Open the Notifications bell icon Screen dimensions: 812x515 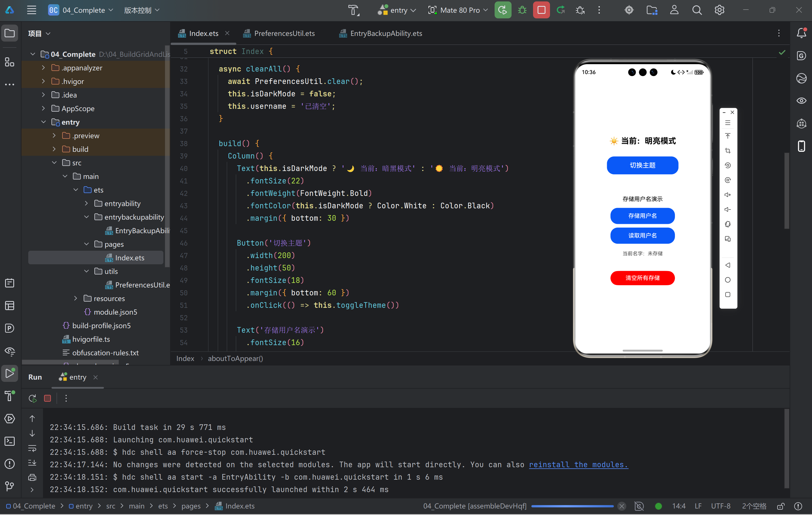point(801,33)
